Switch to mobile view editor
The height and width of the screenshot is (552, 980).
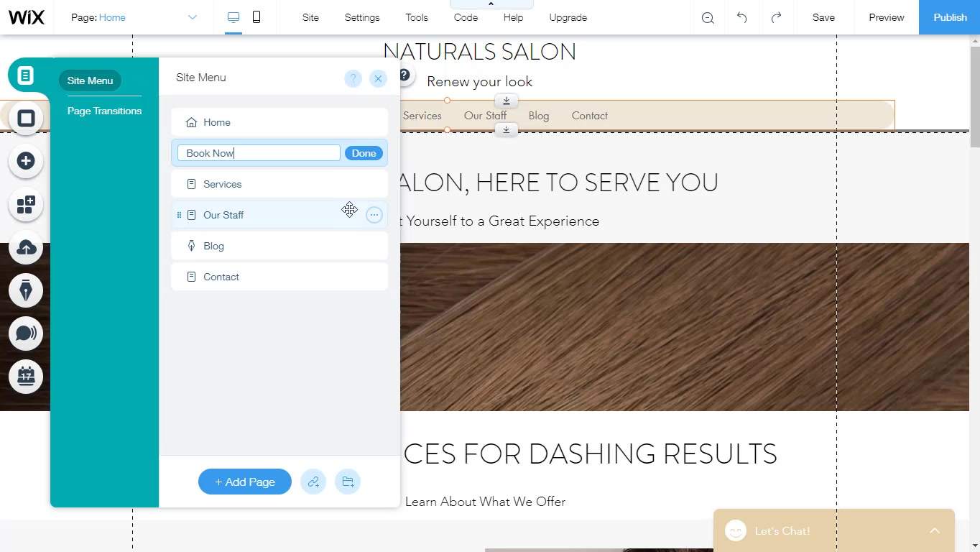coord(256,17)
